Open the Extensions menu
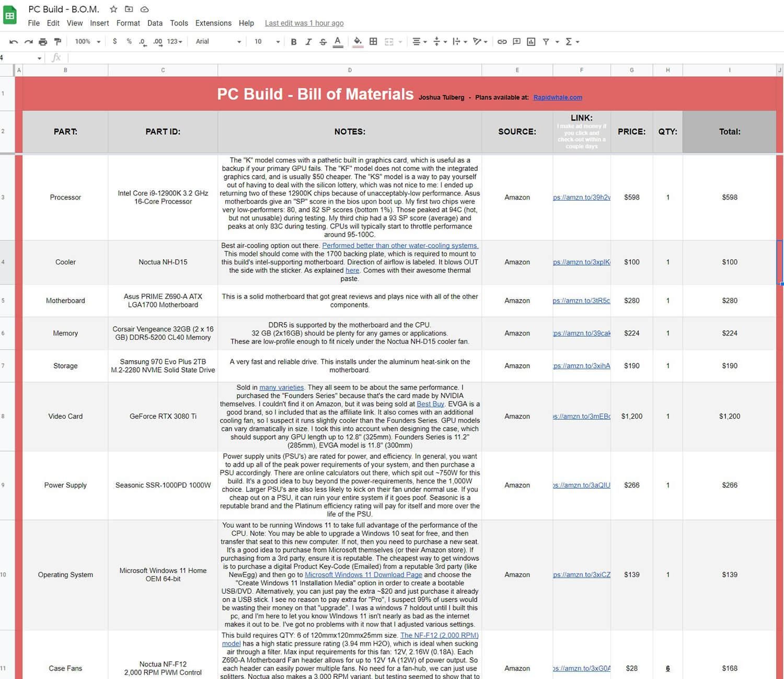 (x=213, y=23)
